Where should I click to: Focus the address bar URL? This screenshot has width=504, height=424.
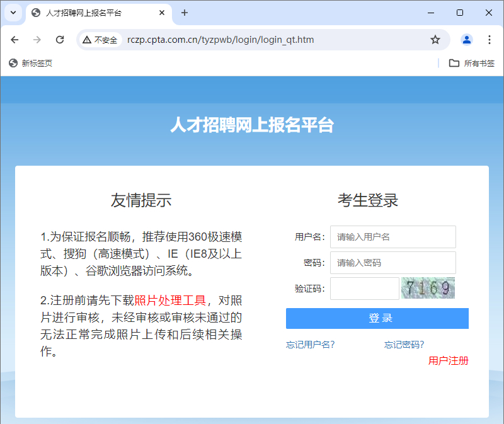[x=220, y=40]
